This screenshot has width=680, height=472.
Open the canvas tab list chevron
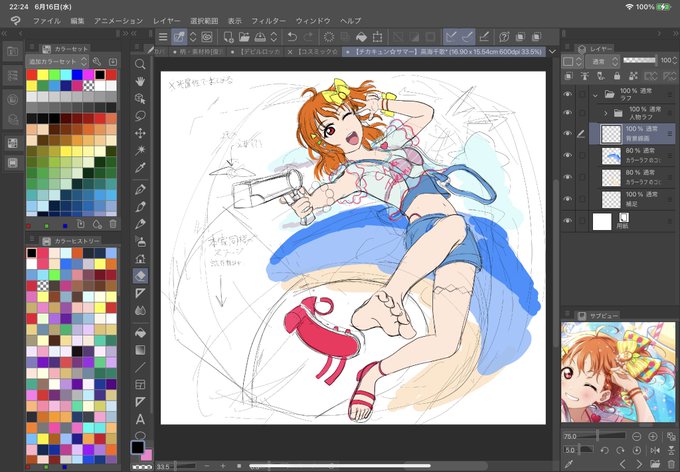pyautogui.click(x=552, y=52)
